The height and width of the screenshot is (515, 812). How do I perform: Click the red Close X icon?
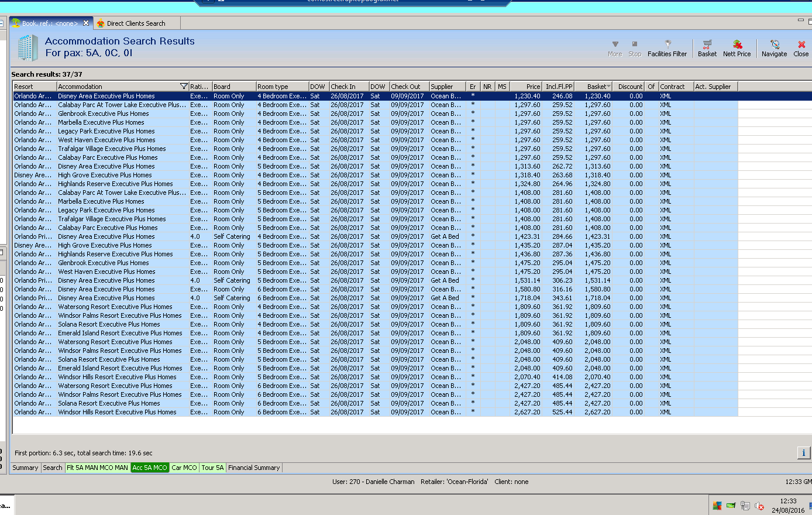tap(801, 44)
